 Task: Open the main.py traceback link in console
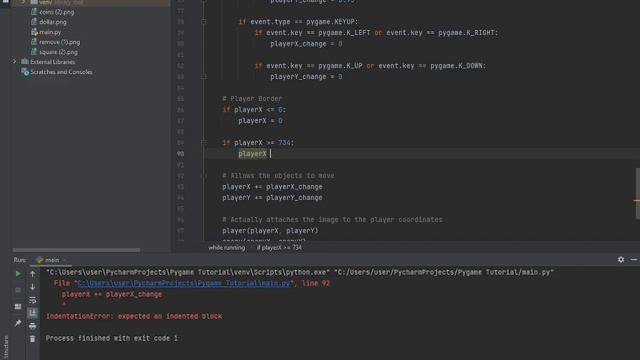tap(184, 283)
